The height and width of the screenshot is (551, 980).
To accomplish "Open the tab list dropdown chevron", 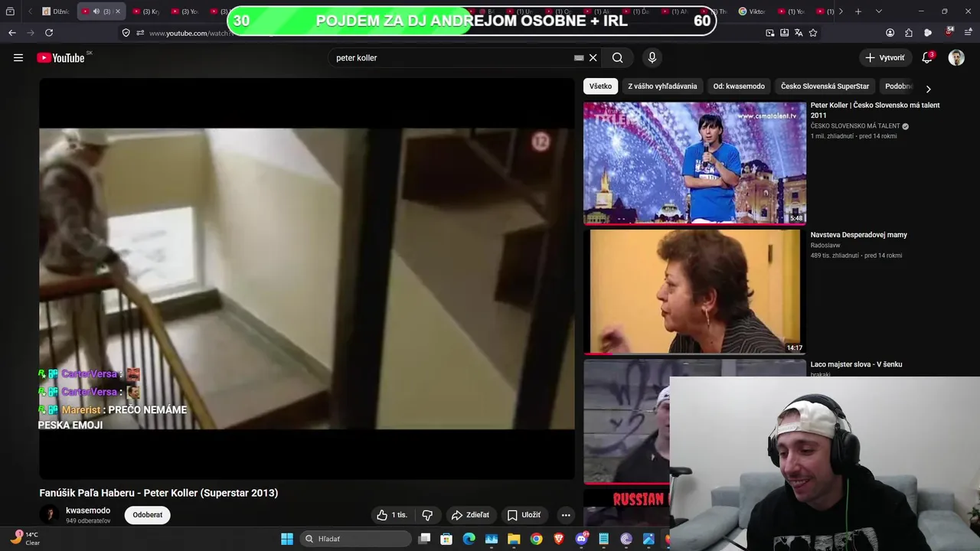I will pos(878,11).
